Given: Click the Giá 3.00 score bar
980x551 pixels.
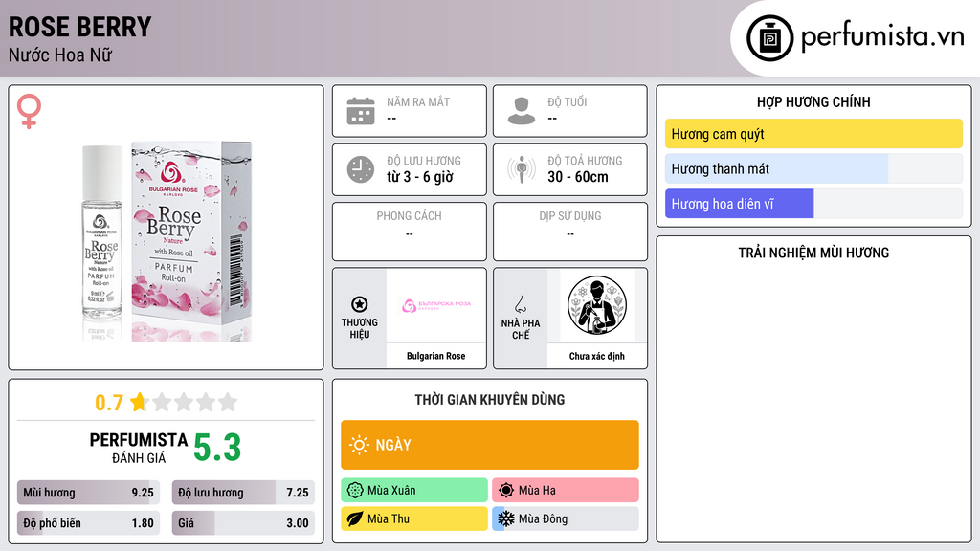Looking at the screenshot, I should coord(243,523).
